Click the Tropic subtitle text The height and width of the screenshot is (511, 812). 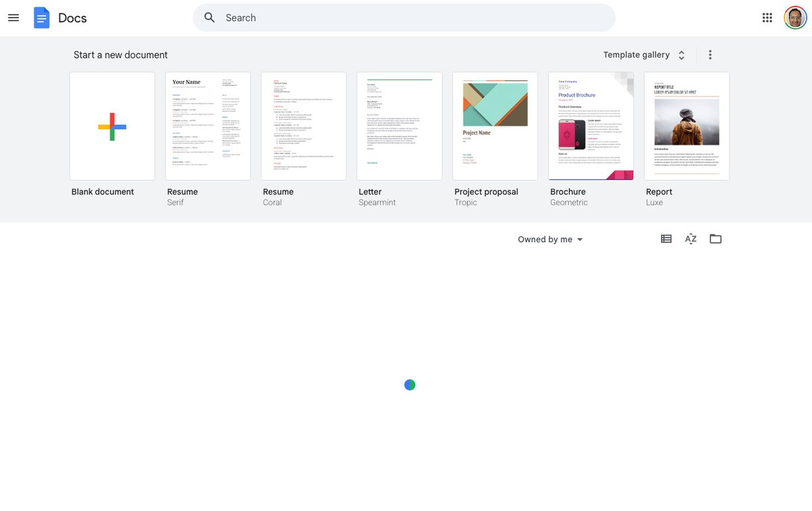tap(466, 202)
